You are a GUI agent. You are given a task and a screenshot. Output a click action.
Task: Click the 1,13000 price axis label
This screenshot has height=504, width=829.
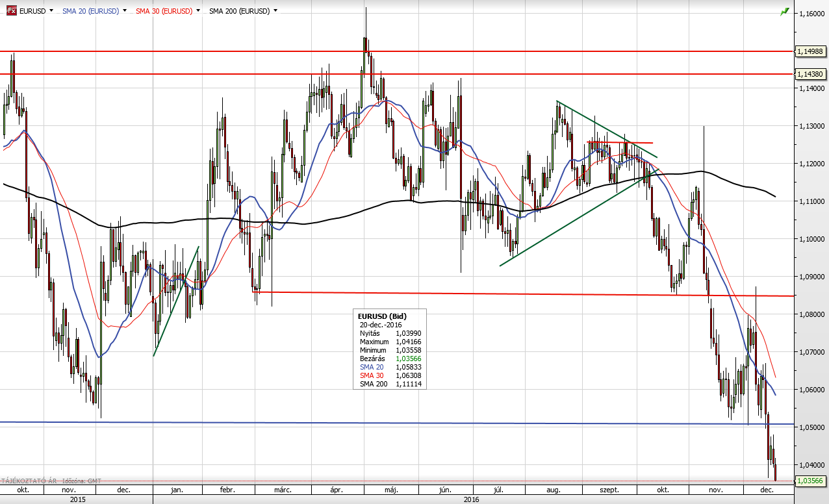(811, 126)
